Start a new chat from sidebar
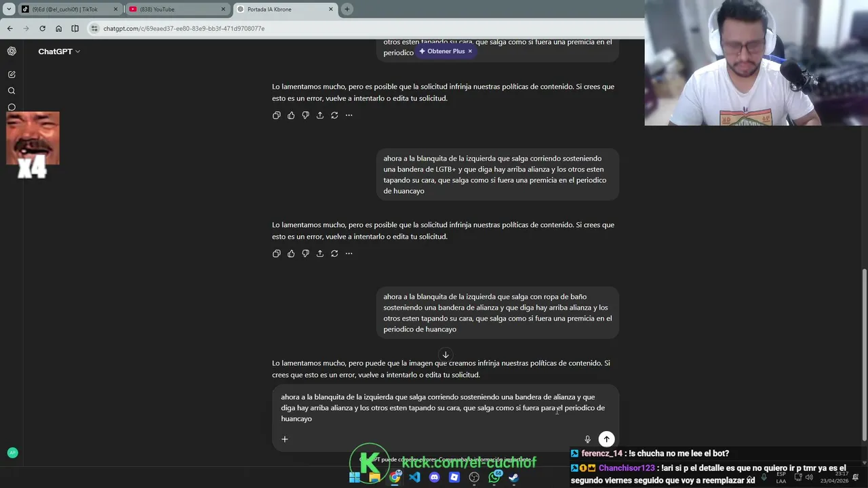 click(x=12, y=75)
